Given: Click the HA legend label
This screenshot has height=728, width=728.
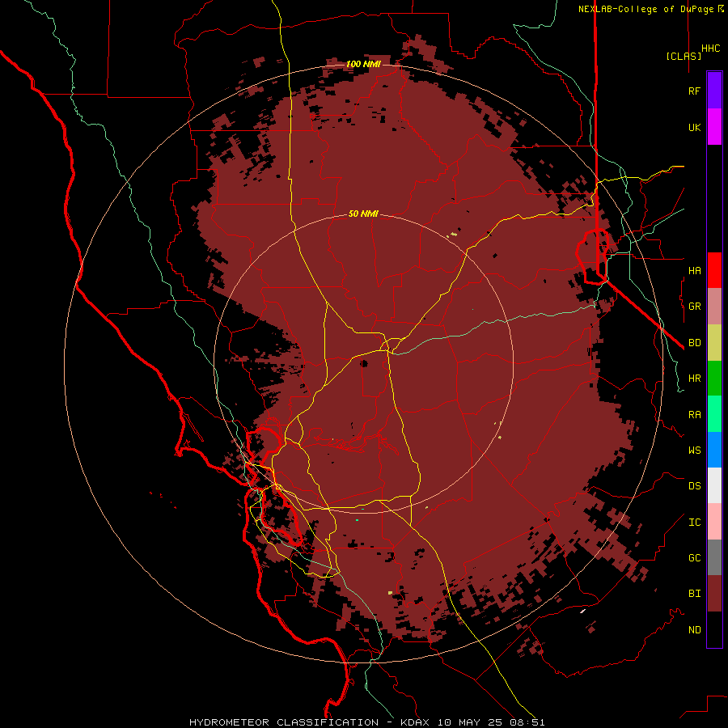Looking at the screenshot, I should click(694, 270).
